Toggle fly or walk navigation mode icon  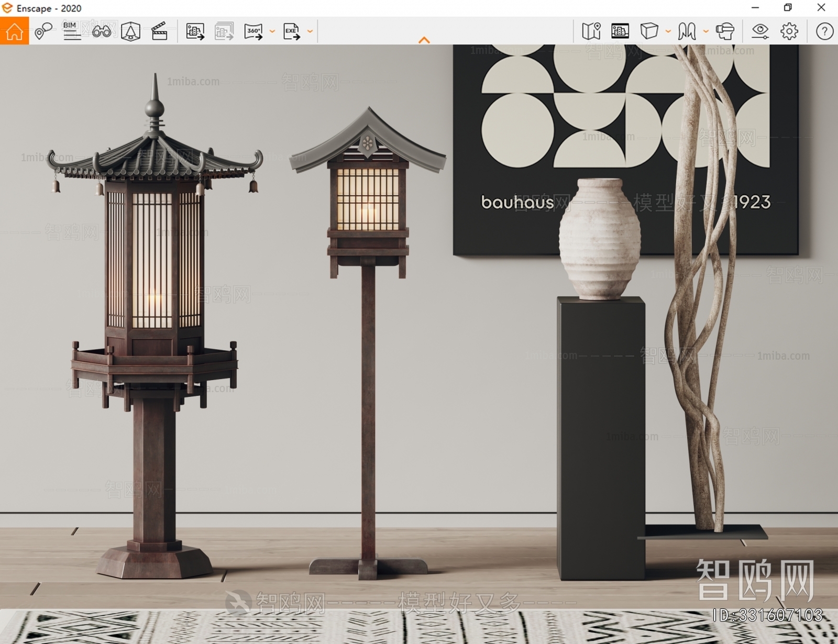687,31
